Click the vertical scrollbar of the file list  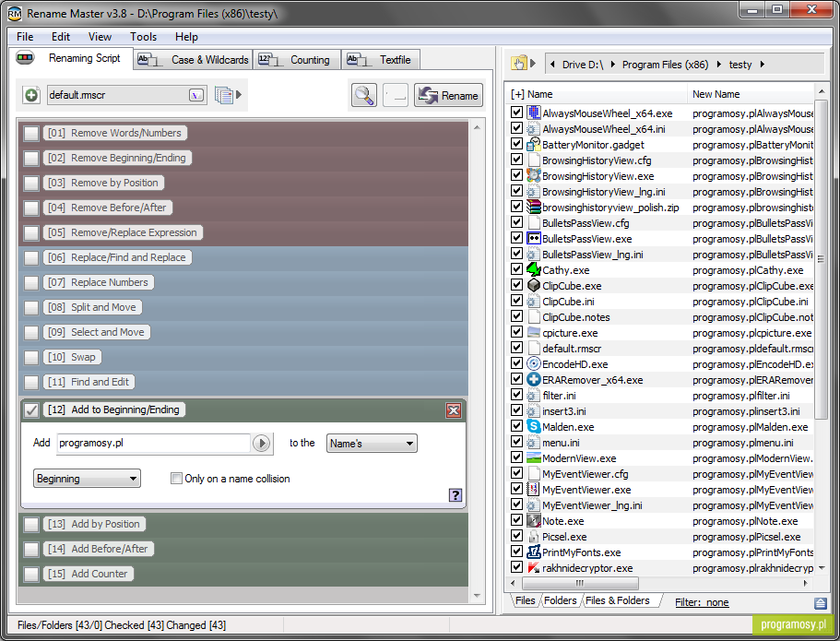pyautogui.click(x=821, y=259)
